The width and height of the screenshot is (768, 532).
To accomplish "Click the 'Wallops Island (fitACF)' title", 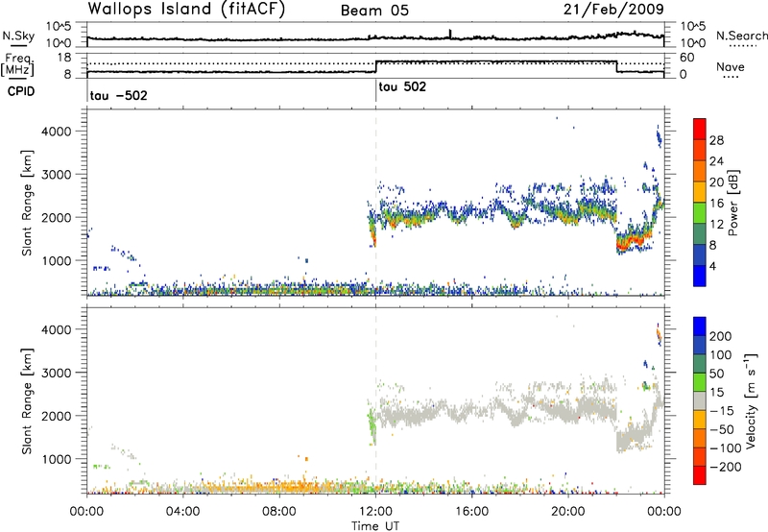I will click(x=186, y=9).
